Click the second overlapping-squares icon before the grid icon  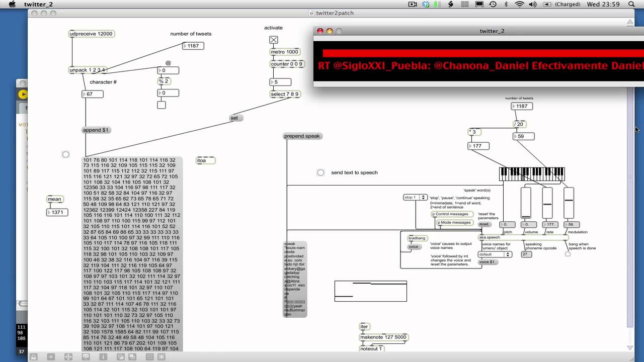click(132, 357)
